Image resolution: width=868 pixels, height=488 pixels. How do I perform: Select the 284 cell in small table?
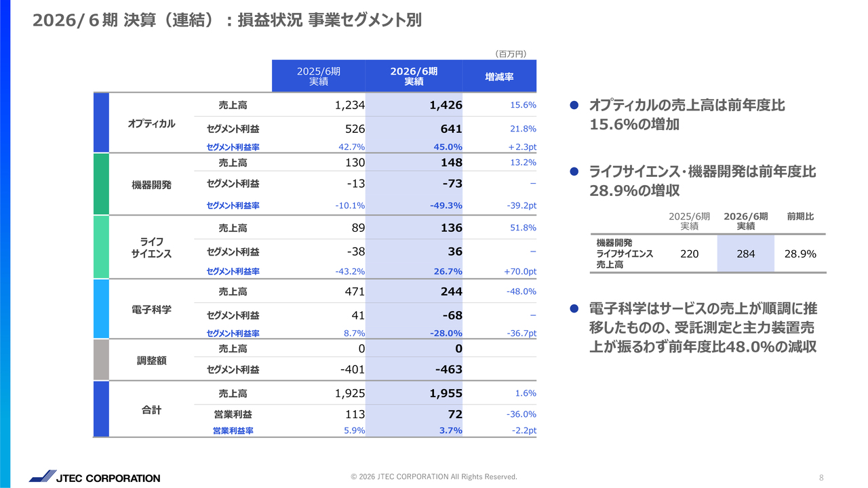point(745,254)
